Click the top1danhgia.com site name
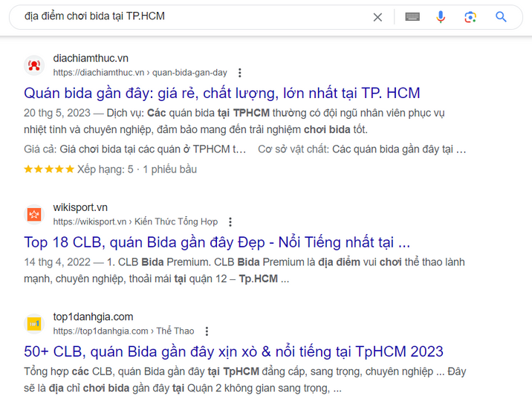 pyautogui.click(x=93, y=316)
